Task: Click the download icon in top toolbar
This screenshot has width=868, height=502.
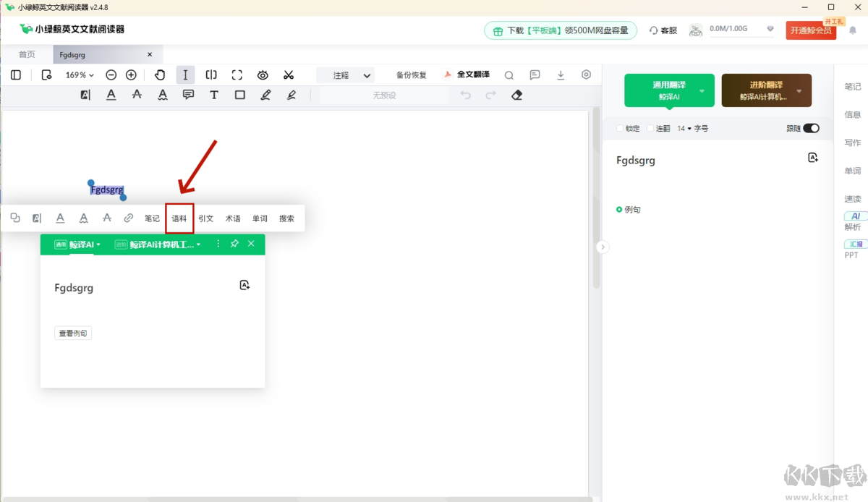Action: coord(561,75)
